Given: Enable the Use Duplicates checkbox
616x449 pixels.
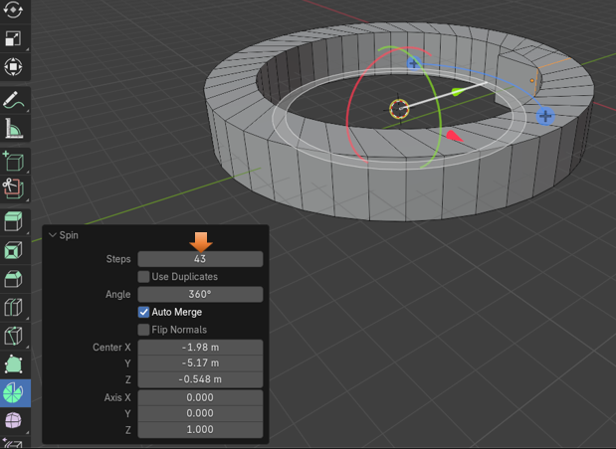Looking at the screenshot, I should pyautogui.click(x=144, y=276).
